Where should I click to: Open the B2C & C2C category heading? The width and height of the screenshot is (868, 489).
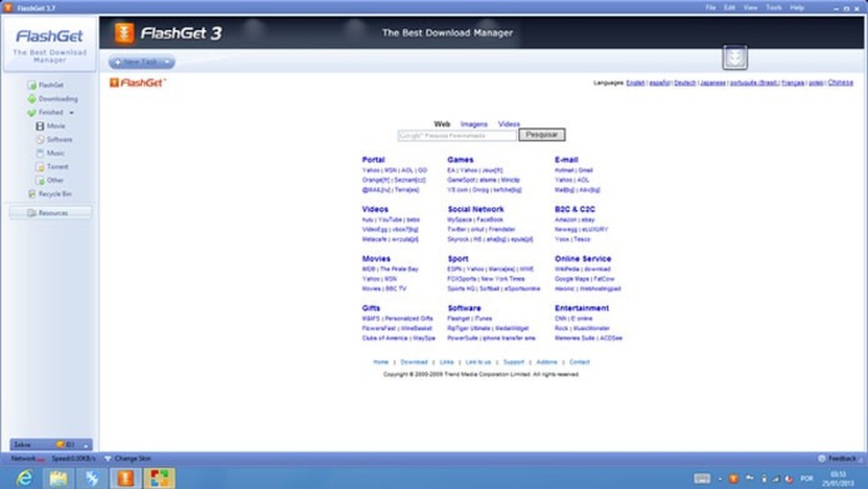coord(574,209)
